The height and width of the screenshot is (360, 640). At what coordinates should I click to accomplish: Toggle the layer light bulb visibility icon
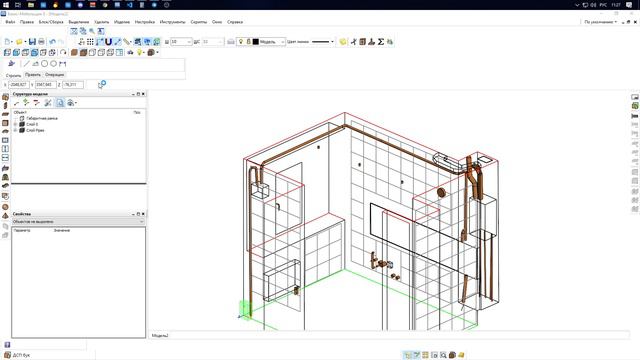241,42
